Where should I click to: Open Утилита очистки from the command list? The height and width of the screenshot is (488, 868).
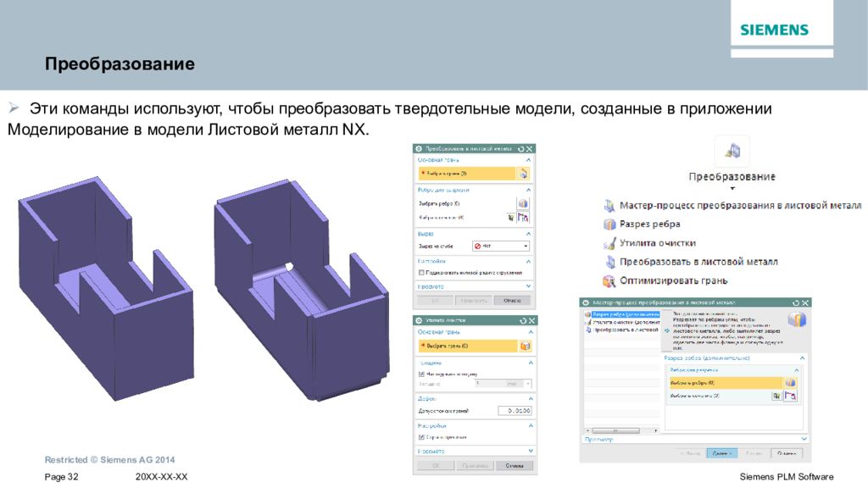[658, 243]
